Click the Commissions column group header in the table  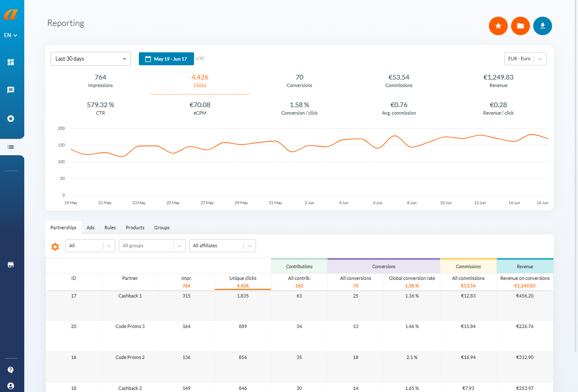pos(468,266)
